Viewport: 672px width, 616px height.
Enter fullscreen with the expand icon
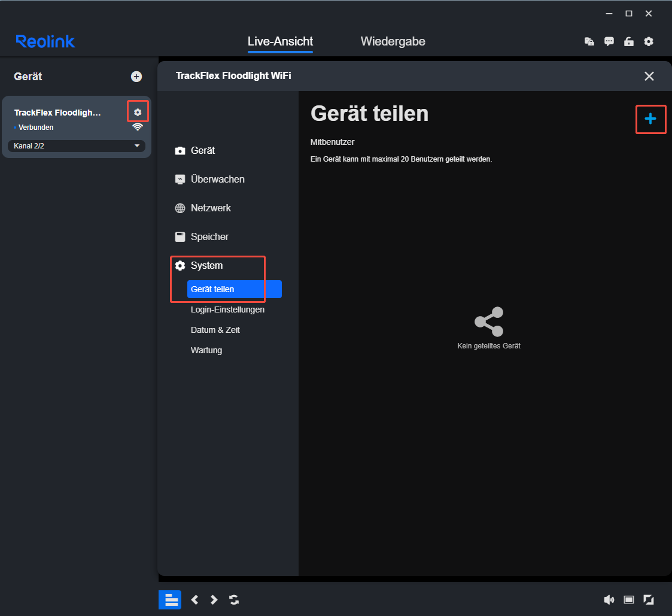(649, 600)
